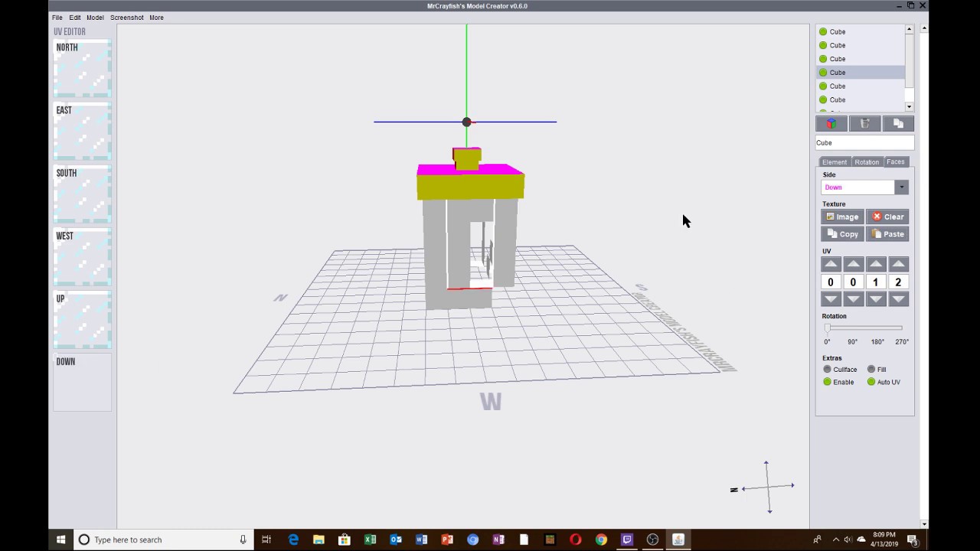Screen dimensions: 980x551
Task: Open PowerPoint from the taskbar
Action: pyautogui.click(x=447, y=540)
